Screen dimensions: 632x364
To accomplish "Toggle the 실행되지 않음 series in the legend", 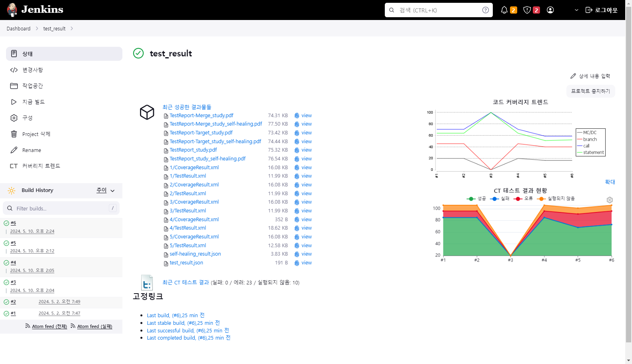I will (556, 199).
